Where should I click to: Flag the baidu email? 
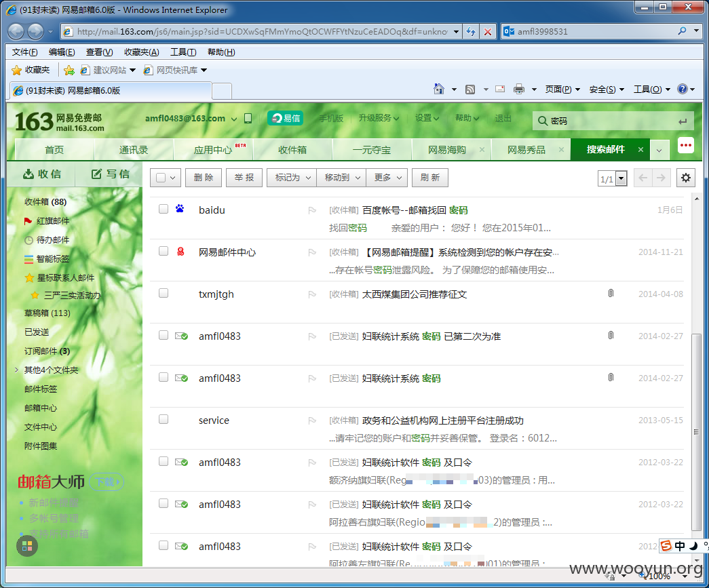click(x=312, y=210)
